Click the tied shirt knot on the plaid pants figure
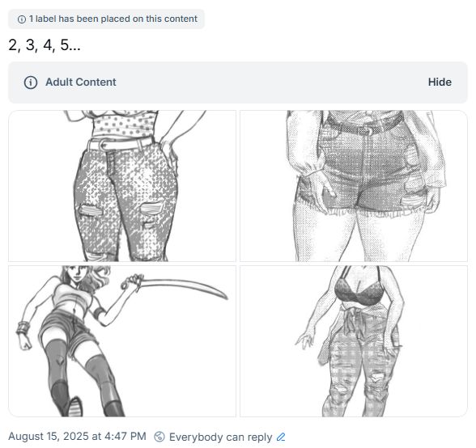Screen dimensions: 476x448 (352, 319)
